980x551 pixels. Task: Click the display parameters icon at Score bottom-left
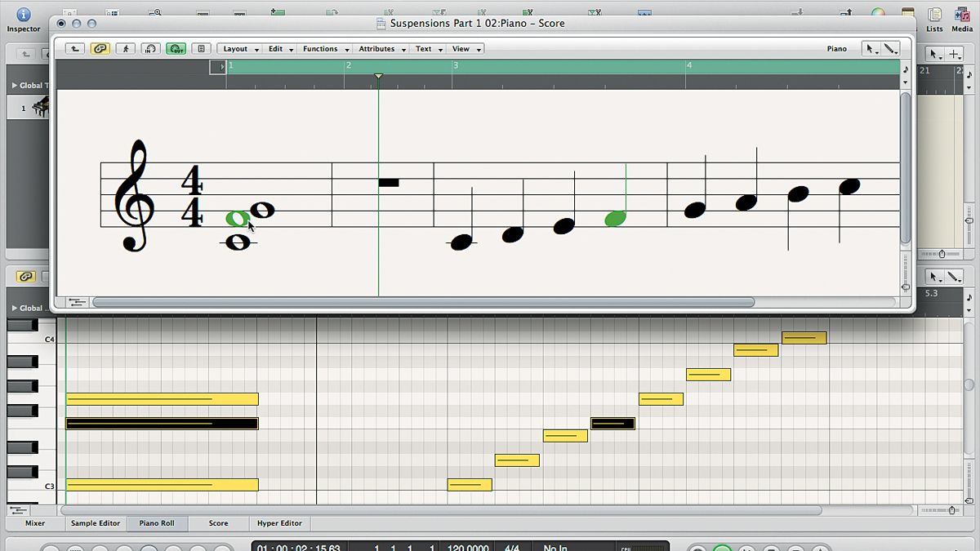(78, 302)
